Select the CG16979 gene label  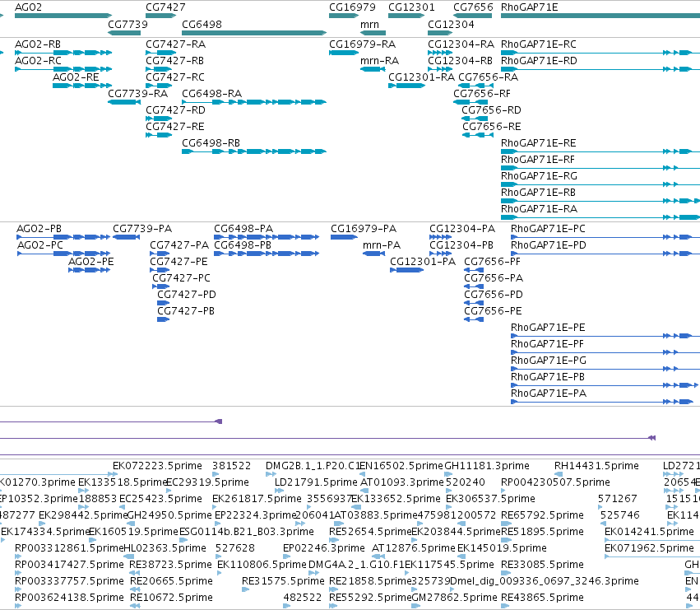[x=352, y=7]
